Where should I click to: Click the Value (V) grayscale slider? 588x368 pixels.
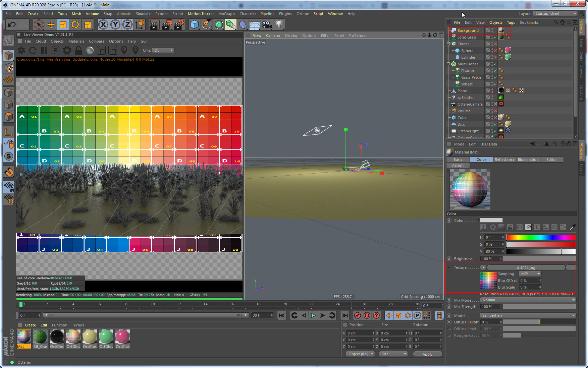pos(541,251)
